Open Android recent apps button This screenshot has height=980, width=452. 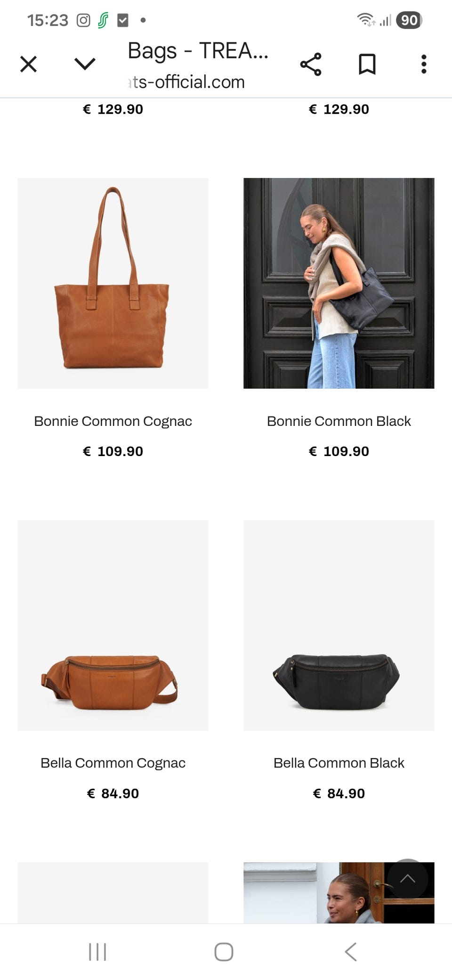click(97, 952)
